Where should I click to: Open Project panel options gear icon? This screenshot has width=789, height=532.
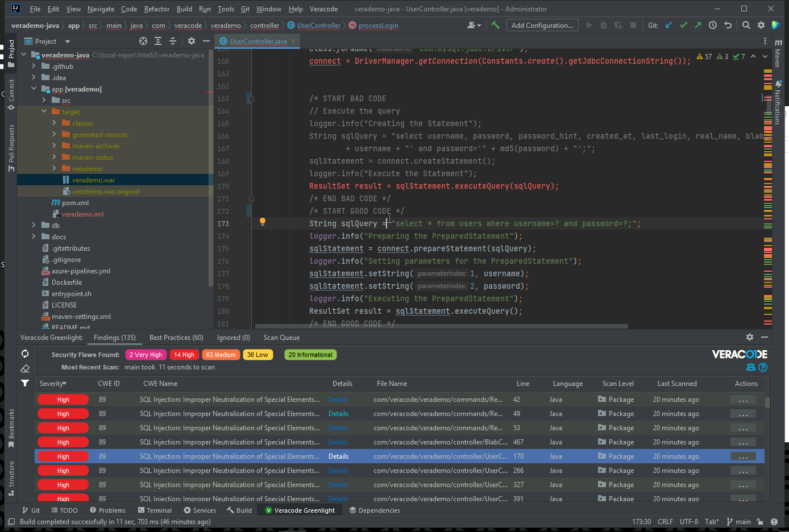tap(192, 41)
